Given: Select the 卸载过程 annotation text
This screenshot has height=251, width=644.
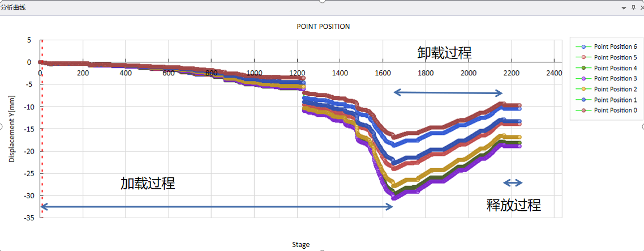Looking at the screenshot, I should click(444, 53).
